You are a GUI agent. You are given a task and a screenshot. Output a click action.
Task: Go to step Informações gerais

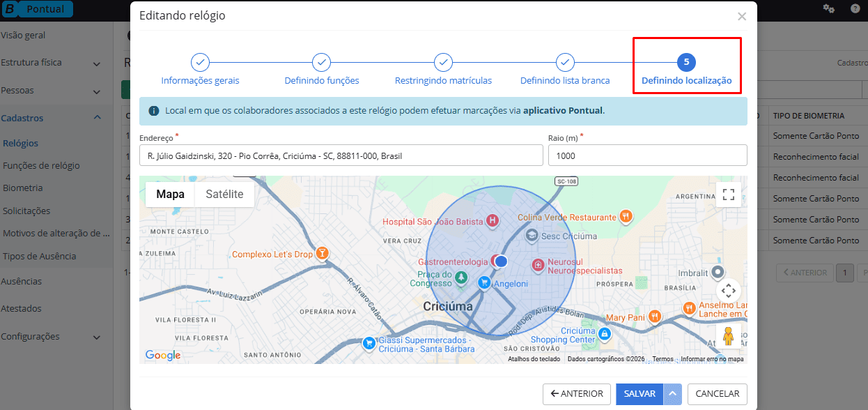[x=200, y=63]
